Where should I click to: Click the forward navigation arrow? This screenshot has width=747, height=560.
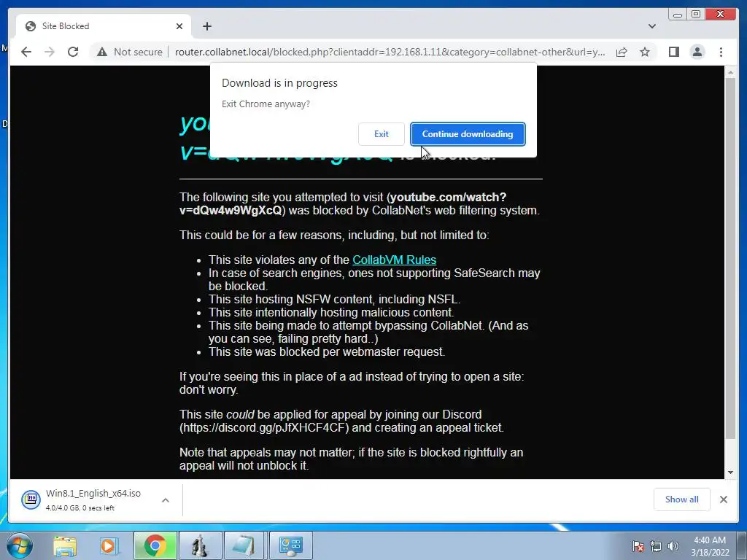pyautogui.click(x=50, y=52)
